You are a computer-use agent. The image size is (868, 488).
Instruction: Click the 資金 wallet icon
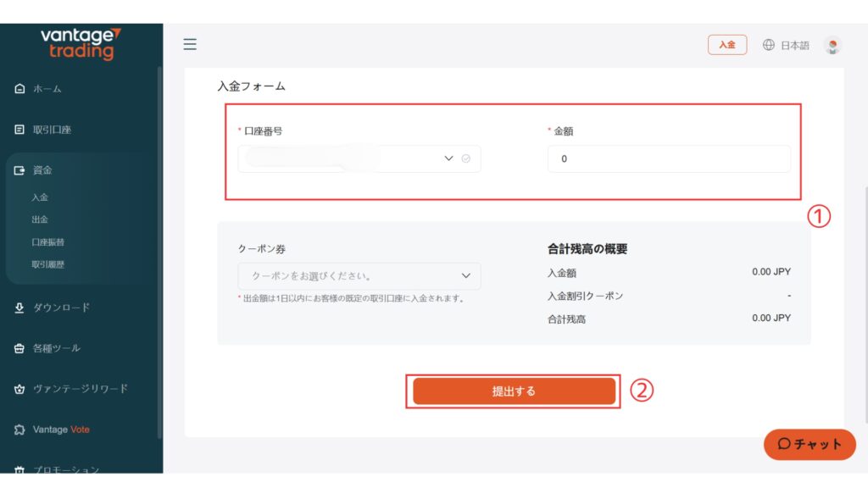tap(20, 170)
